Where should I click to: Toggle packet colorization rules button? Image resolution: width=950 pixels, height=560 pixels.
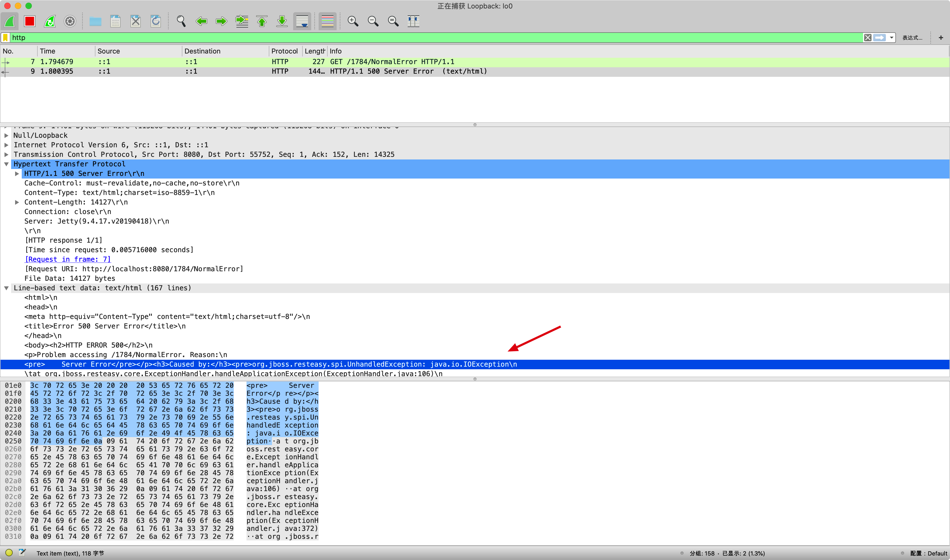(x=327, y=21)
